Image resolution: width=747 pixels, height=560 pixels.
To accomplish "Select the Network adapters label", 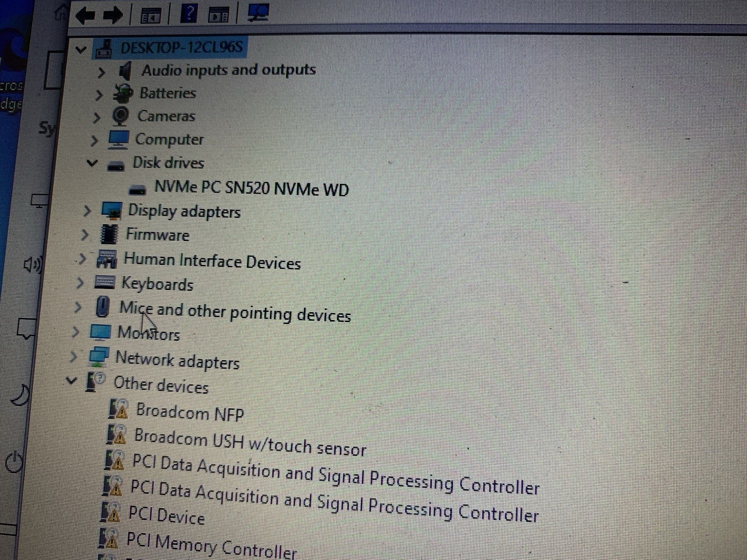I will coord(177,361).
